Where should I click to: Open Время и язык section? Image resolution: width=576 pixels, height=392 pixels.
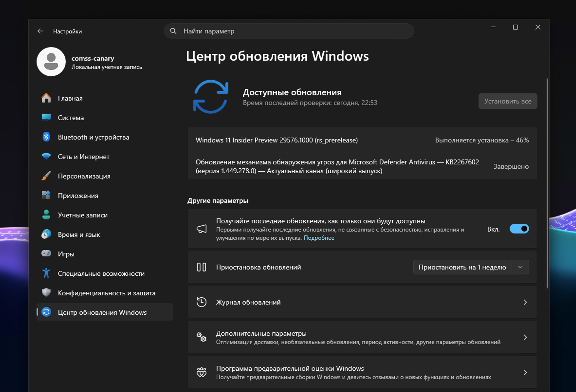point(105,234)
